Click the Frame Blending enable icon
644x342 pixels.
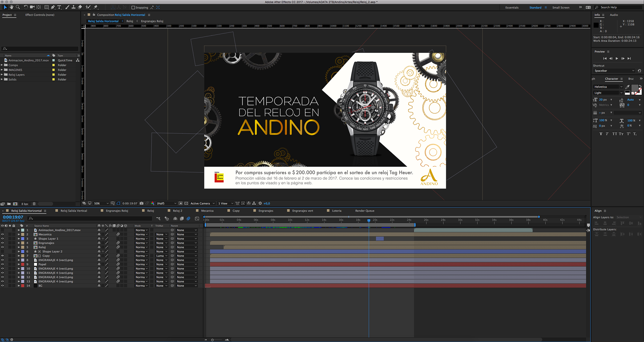[x=181, y=218]
